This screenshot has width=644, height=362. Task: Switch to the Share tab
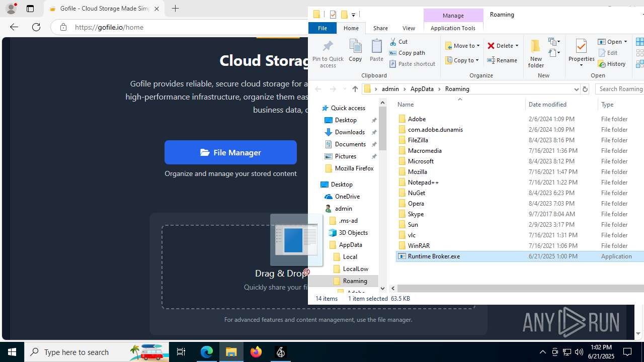[380, 28]
